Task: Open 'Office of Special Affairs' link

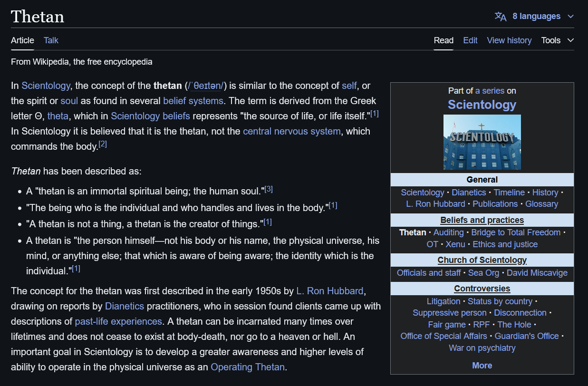Action: 443,336
